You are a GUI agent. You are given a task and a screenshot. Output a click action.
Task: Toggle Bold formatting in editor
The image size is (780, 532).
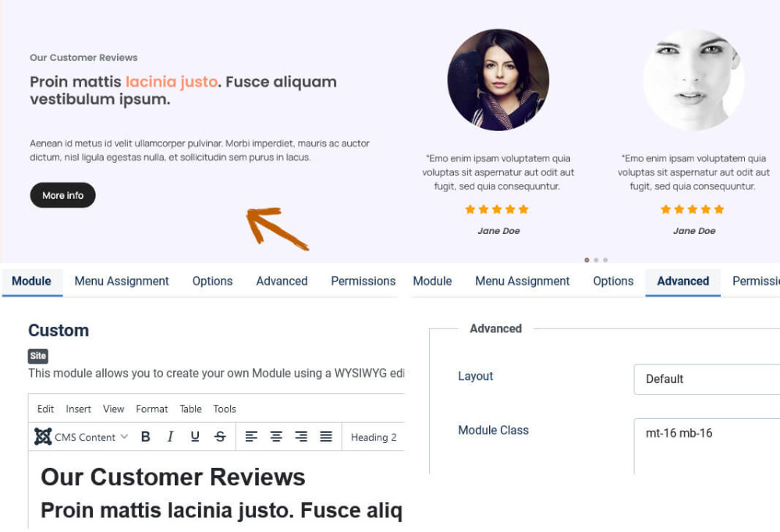[x=145, y=437]
